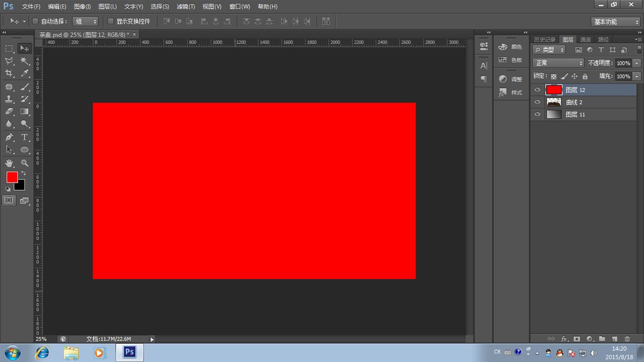644x362 pixels.
Task: Select the Blur tool
Action: coord(9,124)
